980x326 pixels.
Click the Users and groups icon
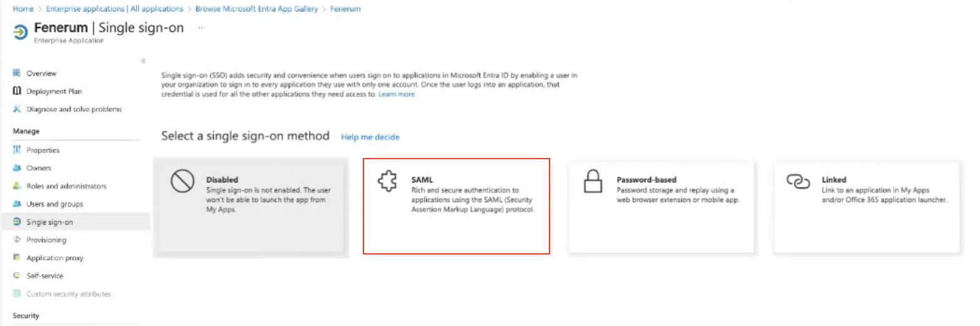pyautogui.click(x=17, y=204)
